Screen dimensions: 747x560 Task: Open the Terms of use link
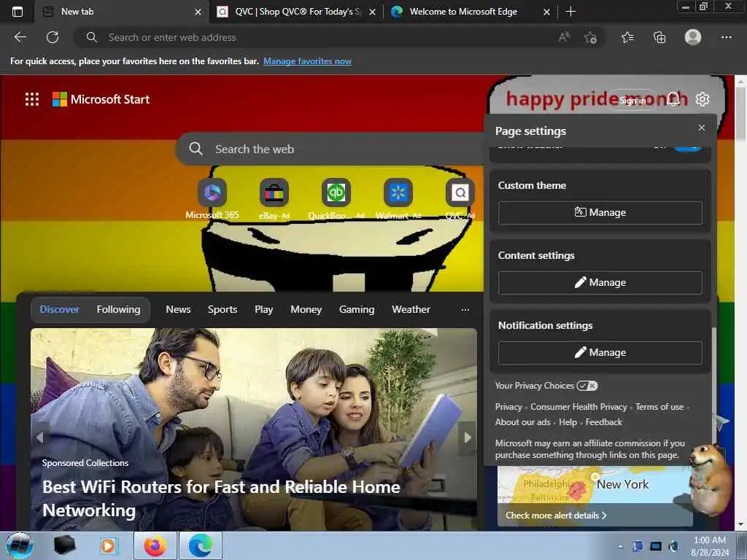coord(659,407)
